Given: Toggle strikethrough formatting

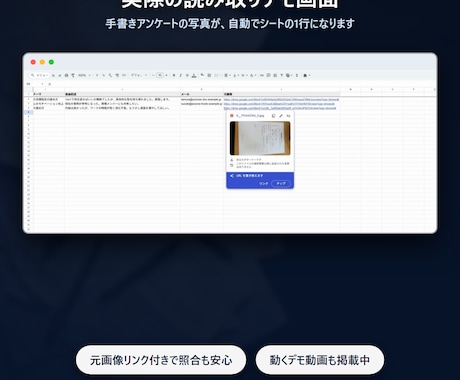Looking at the screenshot, I should [187, 75].
